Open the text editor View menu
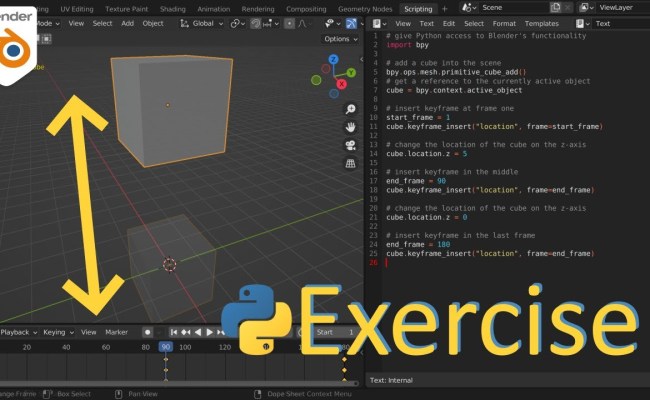 click(403, 24)
